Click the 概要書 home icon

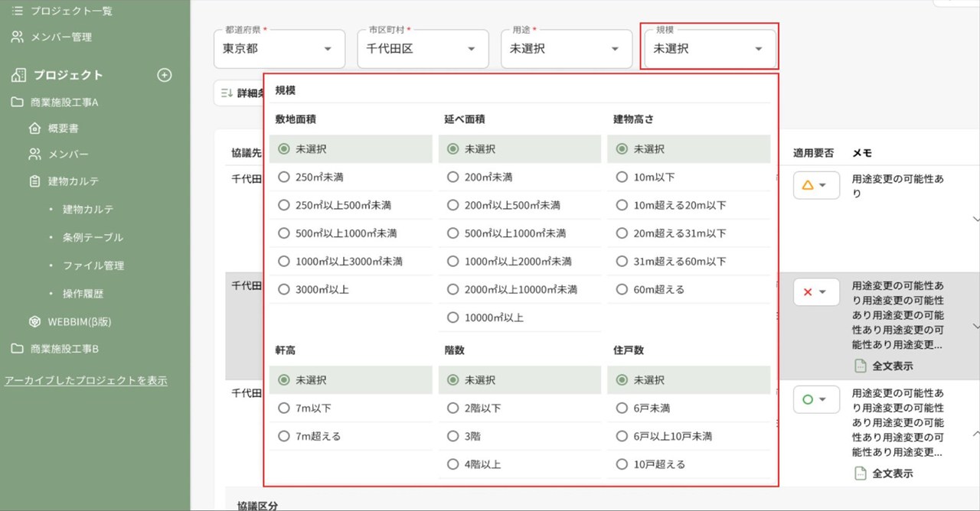coord(34,129)
